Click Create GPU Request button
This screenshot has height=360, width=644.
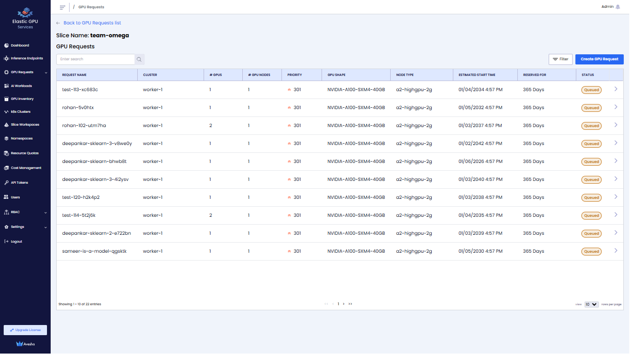click(599, 59)
